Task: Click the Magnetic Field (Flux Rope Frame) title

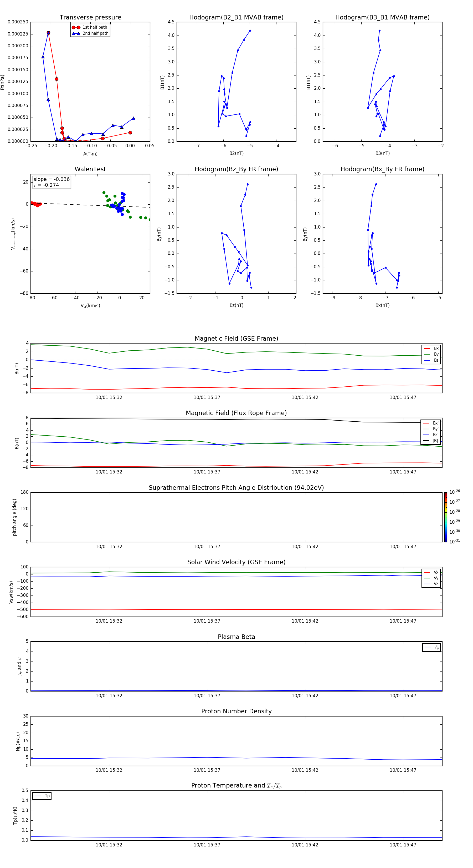Action: [x=236, y=413]
